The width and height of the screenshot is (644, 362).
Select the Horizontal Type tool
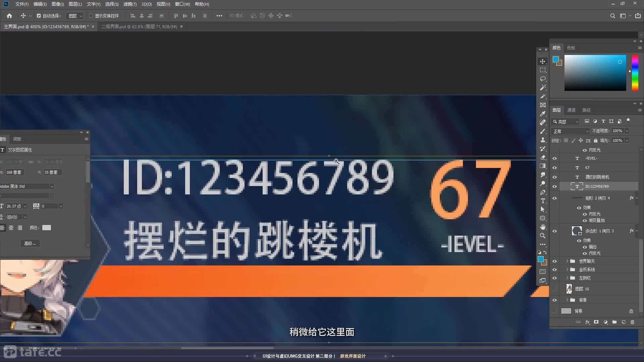click(x=543, y=201)
